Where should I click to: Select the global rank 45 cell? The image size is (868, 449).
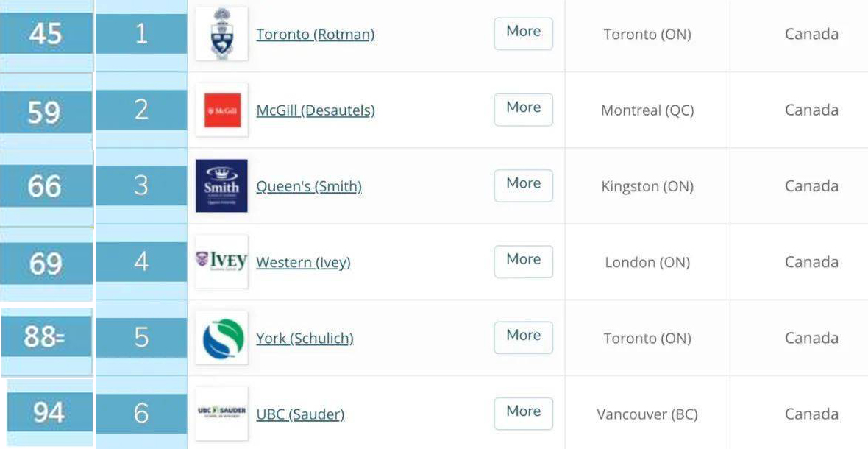[x=46, y=34]
